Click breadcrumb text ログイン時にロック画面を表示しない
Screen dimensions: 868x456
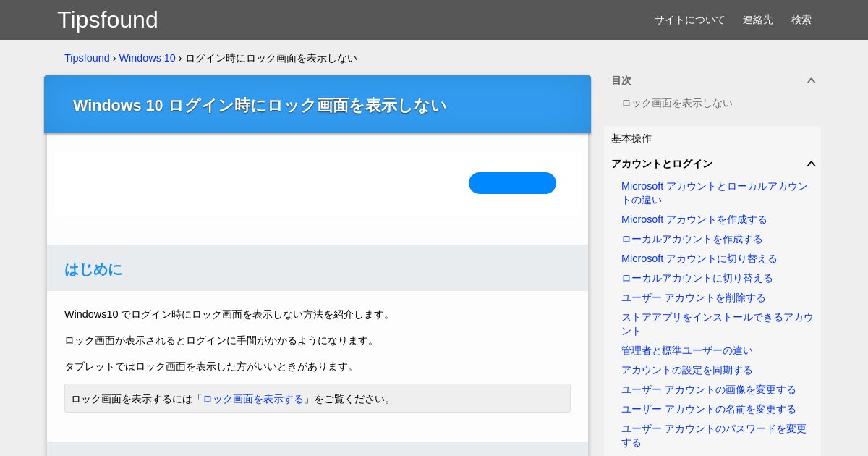[271, 58]
